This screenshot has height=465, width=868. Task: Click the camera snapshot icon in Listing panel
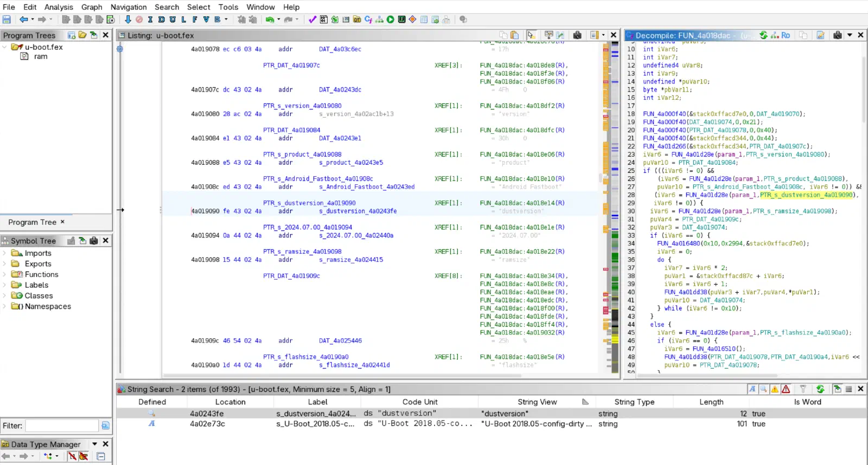point(577,35)
